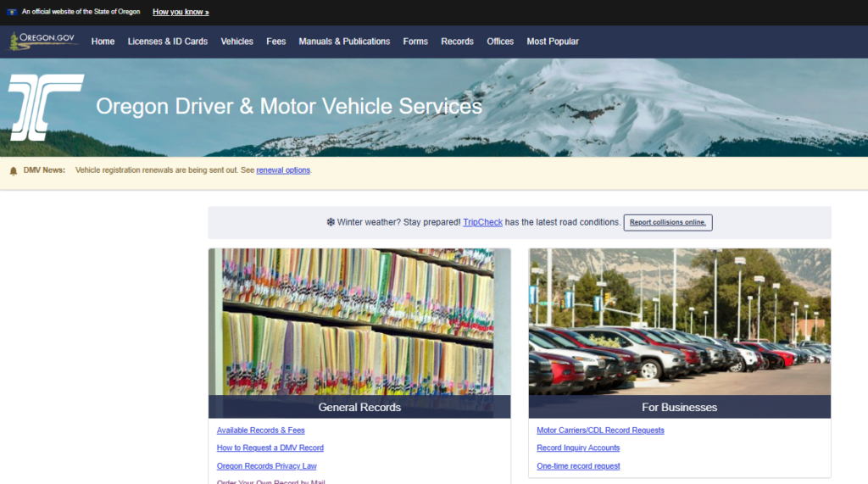
Task: Click the DMV News bell icon
Action: (14, 170)
